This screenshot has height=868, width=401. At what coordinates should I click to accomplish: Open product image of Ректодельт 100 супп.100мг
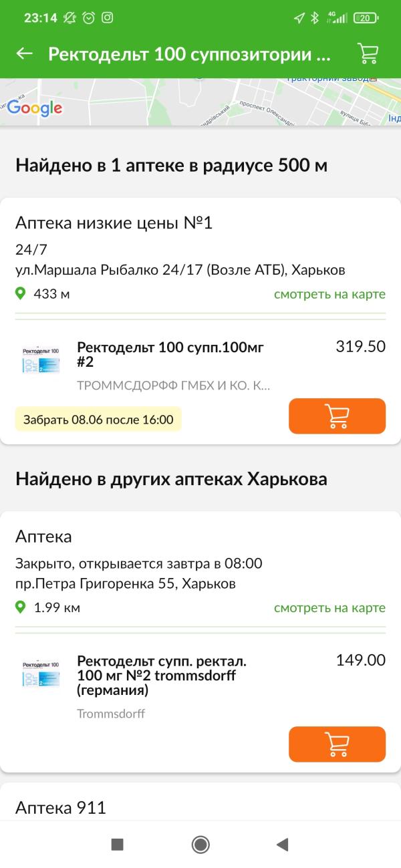pyautogui.click(x=41, y=359)
